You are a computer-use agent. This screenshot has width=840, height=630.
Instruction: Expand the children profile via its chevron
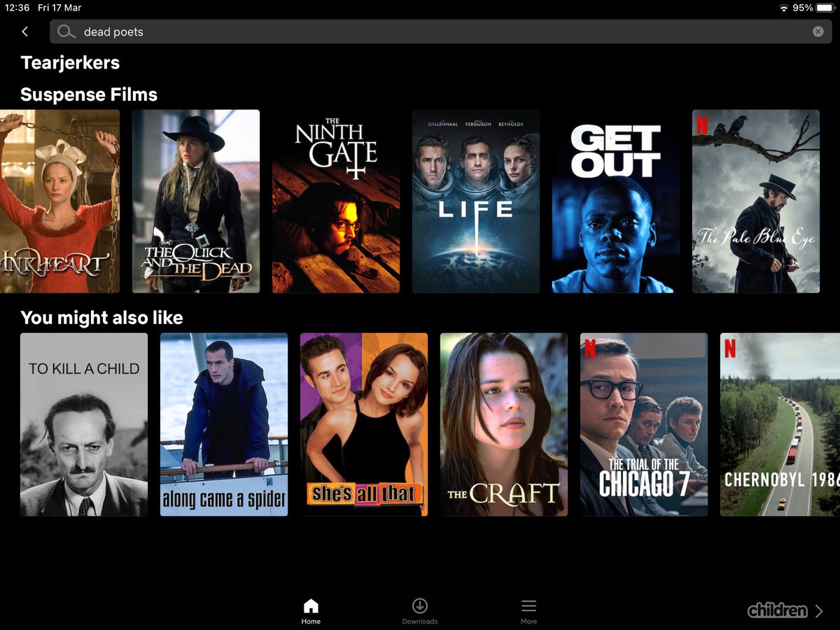pyautogui.click(x=818, y=610)
